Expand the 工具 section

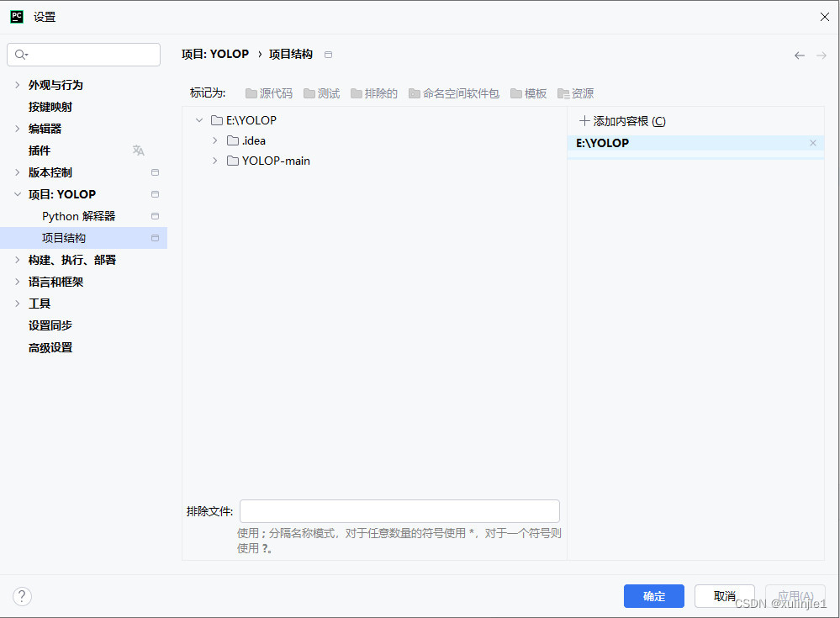point(17,304)
